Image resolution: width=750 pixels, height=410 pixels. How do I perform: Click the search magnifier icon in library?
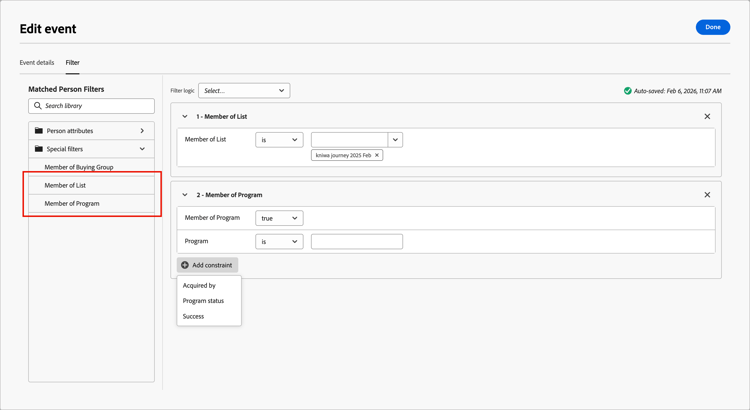tap(38, 106)
